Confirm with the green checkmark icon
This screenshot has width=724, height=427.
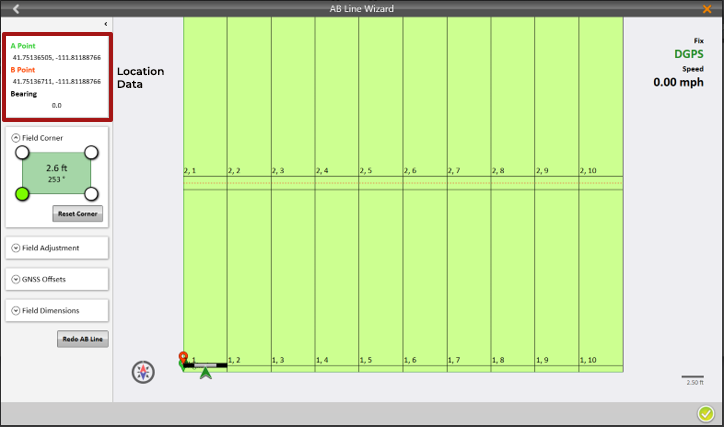[706, 414]
